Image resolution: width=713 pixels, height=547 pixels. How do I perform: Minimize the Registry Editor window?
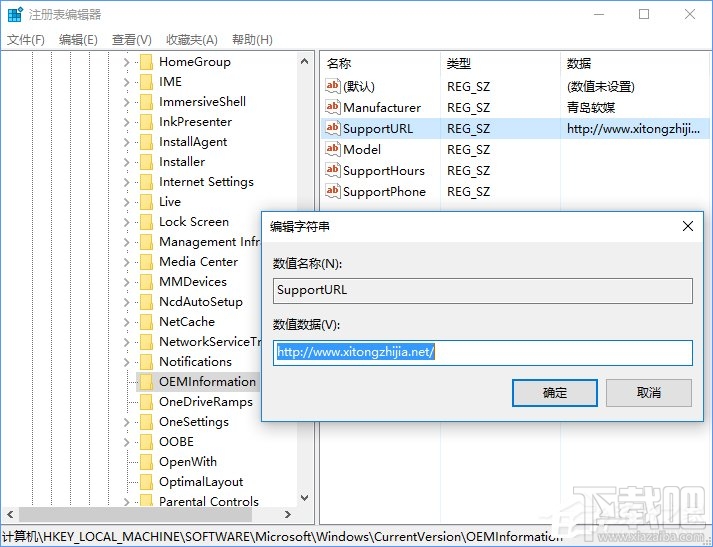(599, 15)
